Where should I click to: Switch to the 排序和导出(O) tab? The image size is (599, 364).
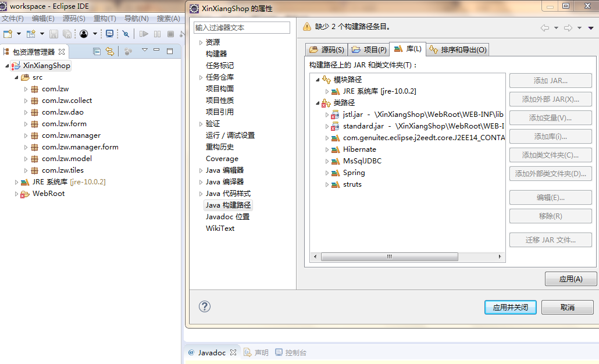tap(458, 49)
